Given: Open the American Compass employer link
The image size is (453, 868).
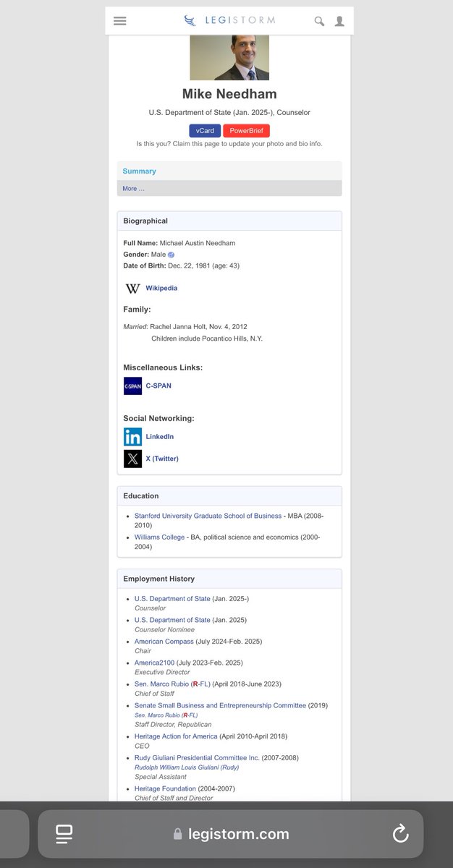Looking at the screenshot, I should [164, 642].
